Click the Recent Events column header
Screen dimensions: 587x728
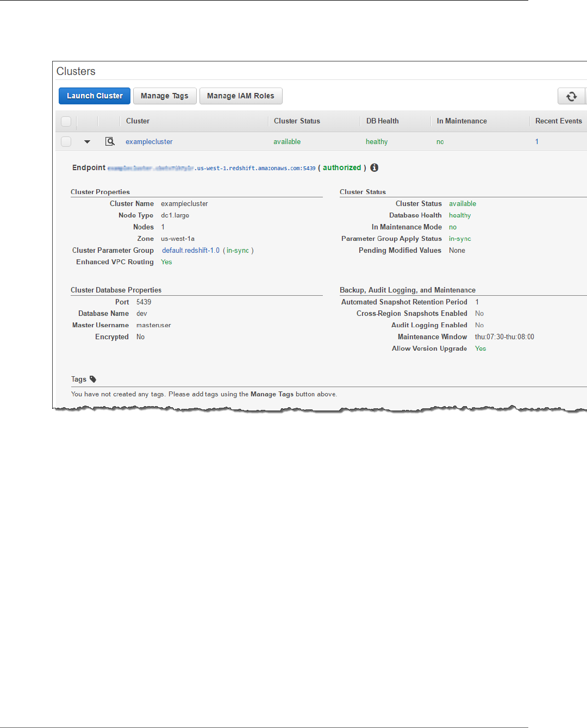(x=559, y=121)
